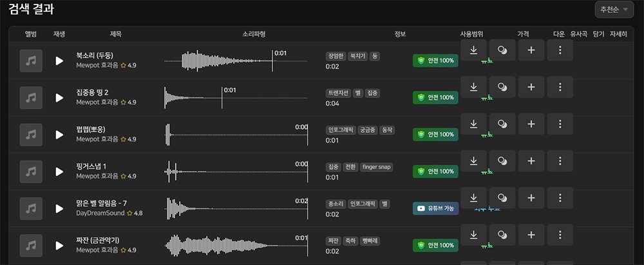644x265 pixels.
Task: Open more options for 집중용 띵 2
Action: pos(560,87)
